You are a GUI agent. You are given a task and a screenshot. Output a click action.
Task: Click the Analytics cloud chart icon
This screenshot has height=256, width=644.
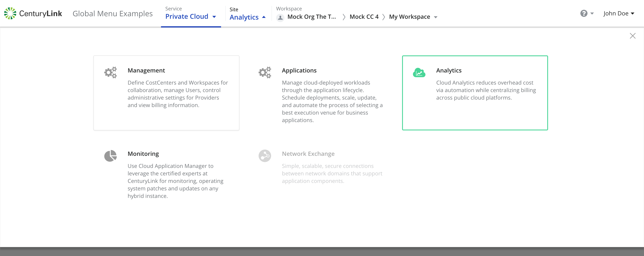click(419, 72)
